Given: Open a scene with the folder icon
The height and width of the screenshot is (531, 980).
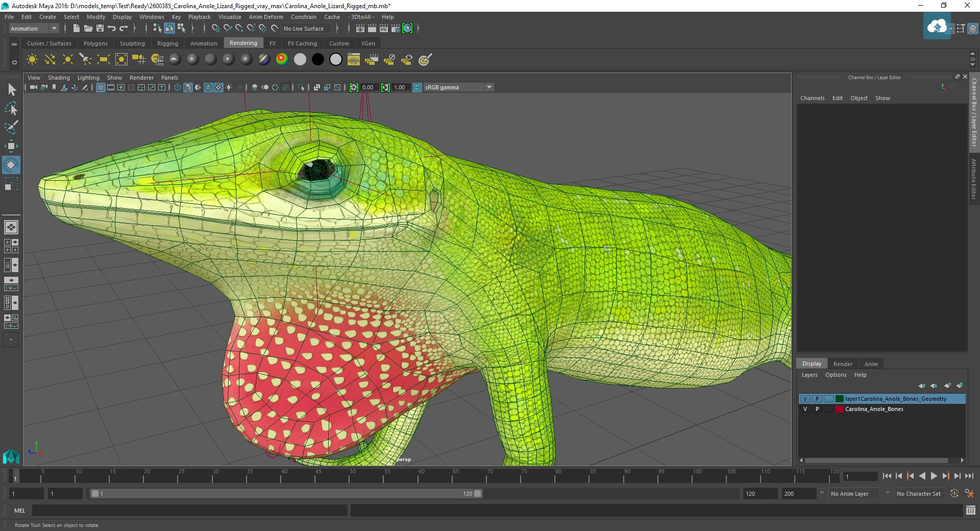Looking at the screenshot, I should 88,29.
